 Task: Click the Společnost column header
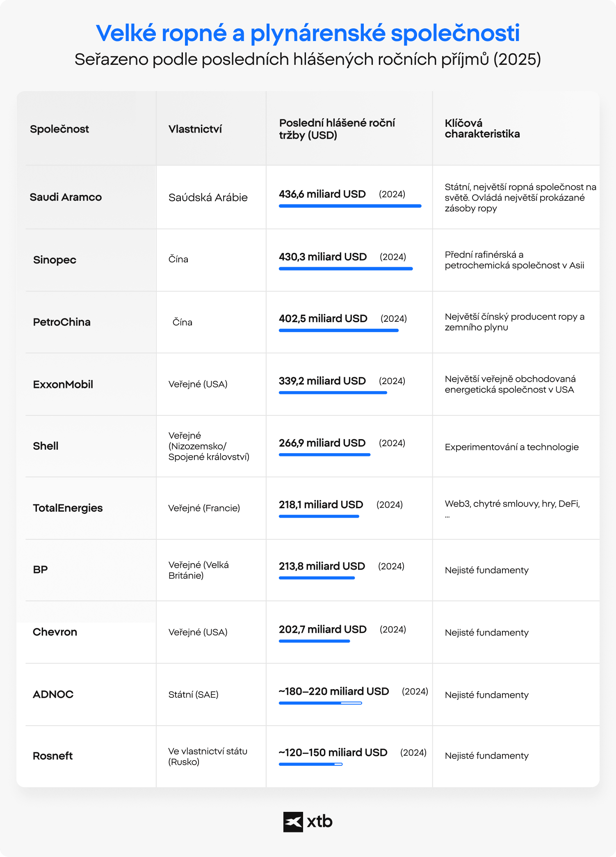point(59,129)
